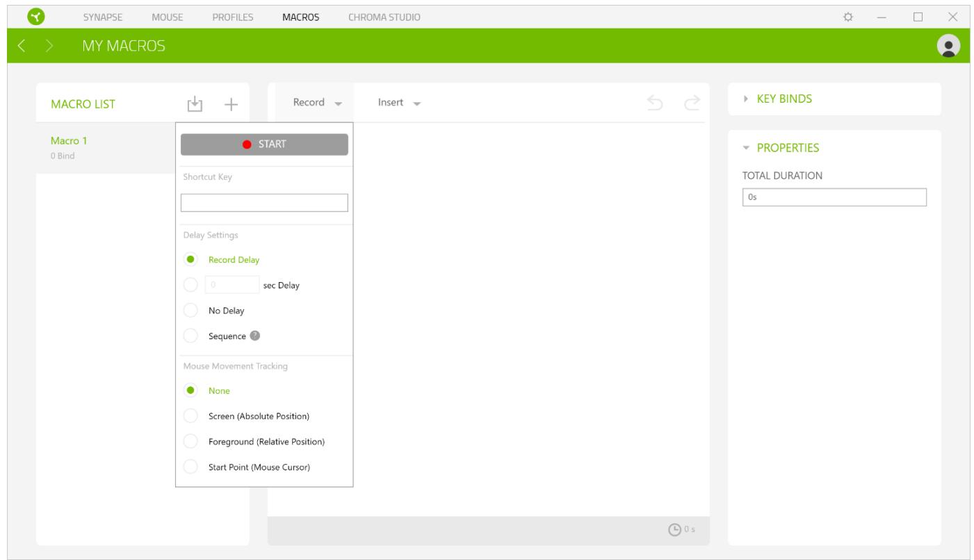
Task: Undo the last macro edit
Action: pos(654,103)
